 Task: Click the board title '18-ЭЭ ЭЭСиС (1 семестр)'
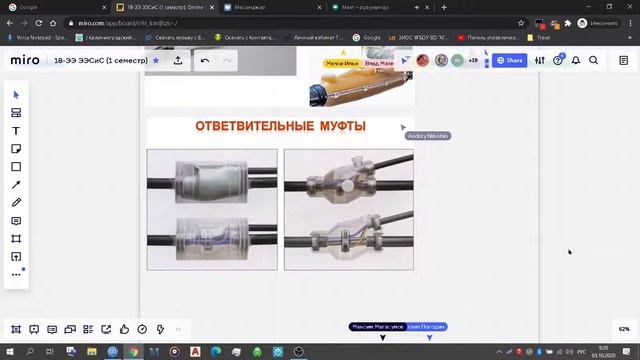click(101, 60)
